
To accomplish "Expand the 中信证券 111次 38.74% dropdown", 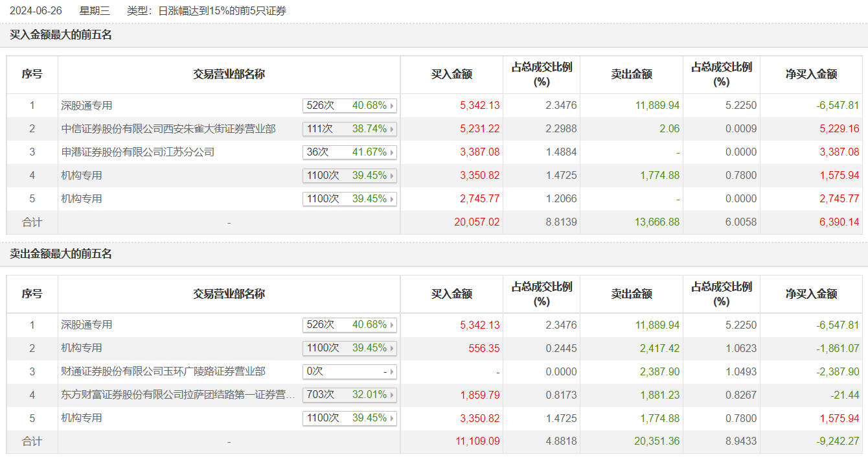I will (x=350, y=129).
